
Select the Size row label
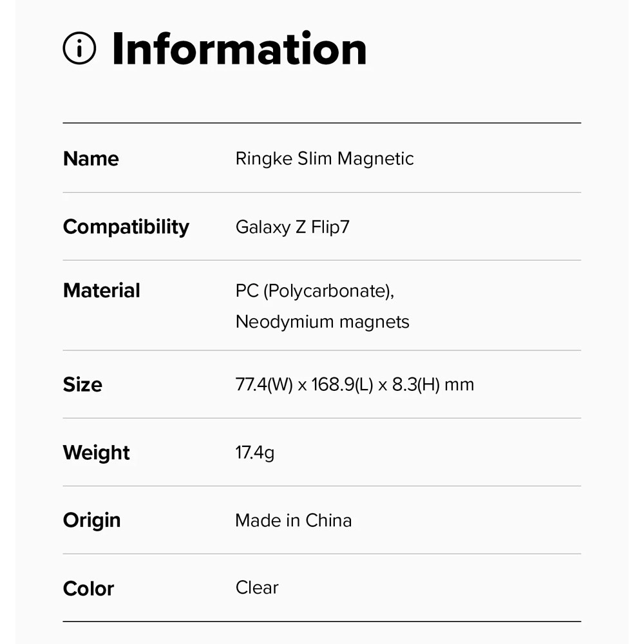coord(82,384)
